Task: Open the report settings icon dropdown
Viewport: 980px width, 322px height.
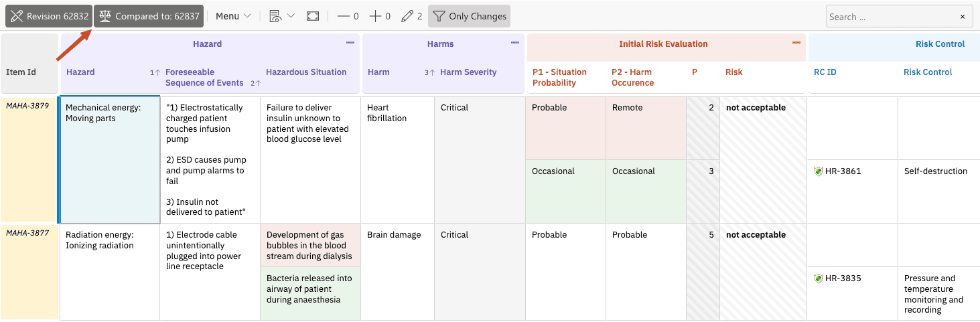Action: pos(281,16)
